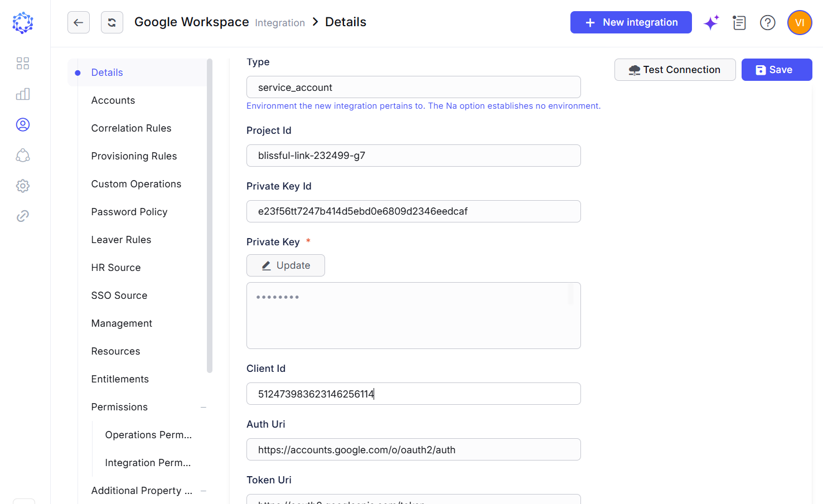823x504 pixels.
Task: Open Entitlements section
Action: tap(120, 379)
